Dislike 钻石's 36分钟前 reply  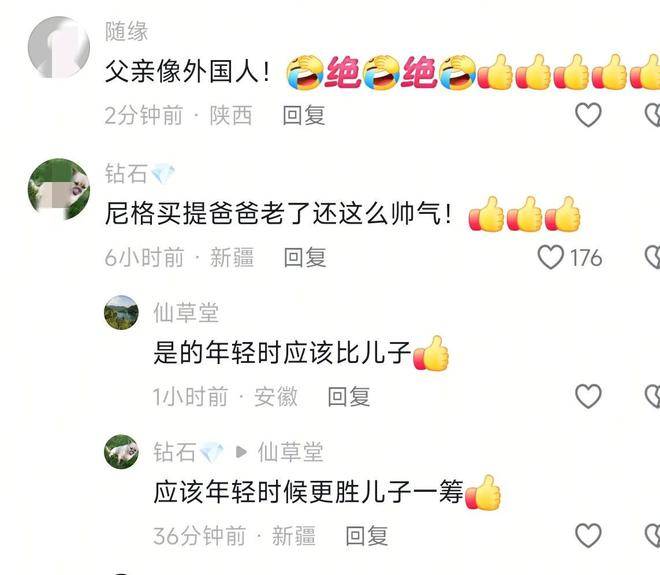(x=653, y=535)
